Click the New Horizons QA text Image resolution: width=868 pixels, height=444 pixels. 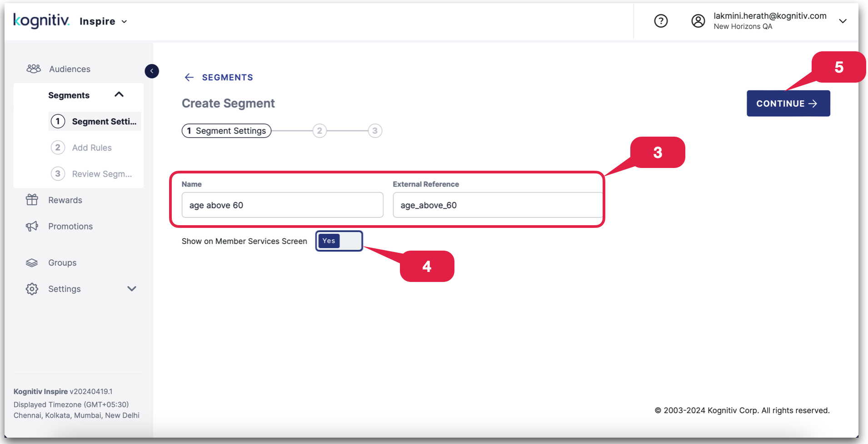[743, 26]
